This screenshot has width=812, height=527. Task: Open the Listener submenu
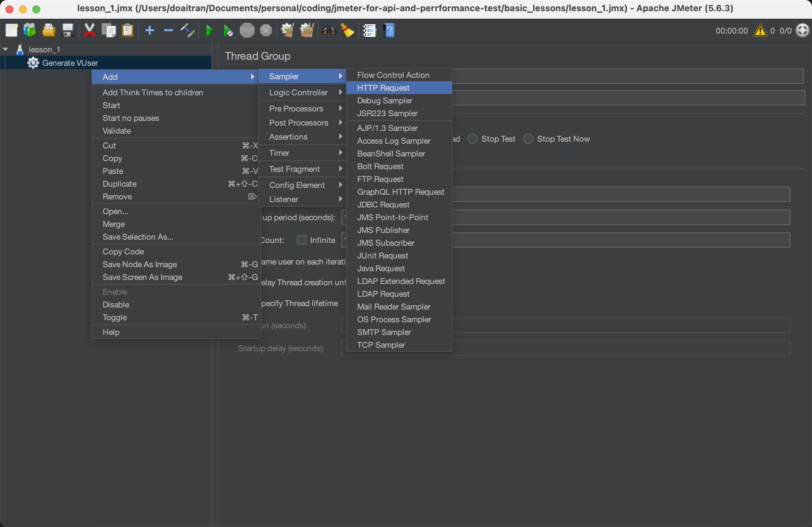(x=302, y=199)
